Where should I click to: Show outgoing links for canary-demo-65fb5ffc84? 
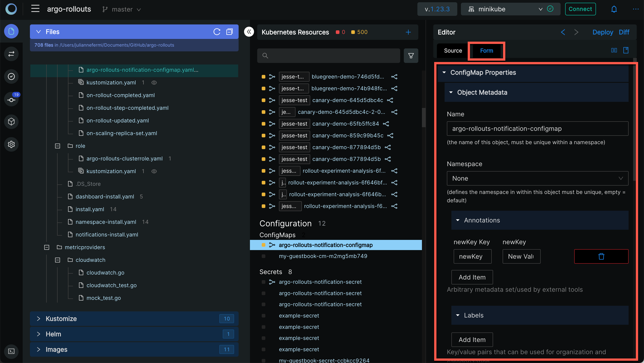coord(386,124)
